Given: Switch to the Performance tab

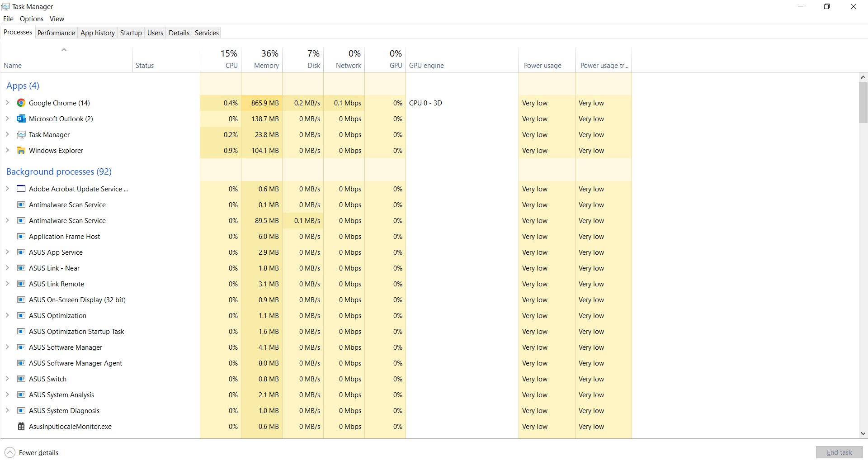Looking at the screenshot, I should coord(56,33).
